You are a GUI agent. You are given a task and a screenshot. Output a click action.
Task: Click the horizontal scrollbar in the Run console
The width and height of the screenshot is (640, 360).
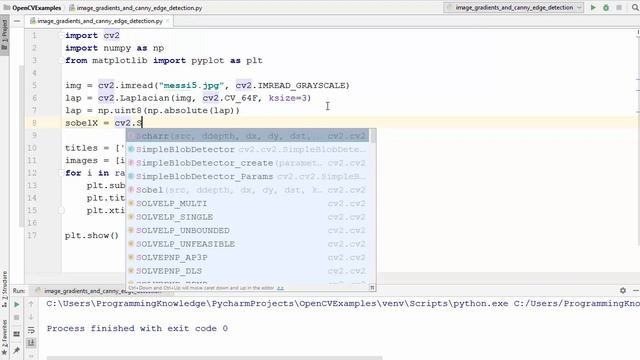click(x=214, y=358)
